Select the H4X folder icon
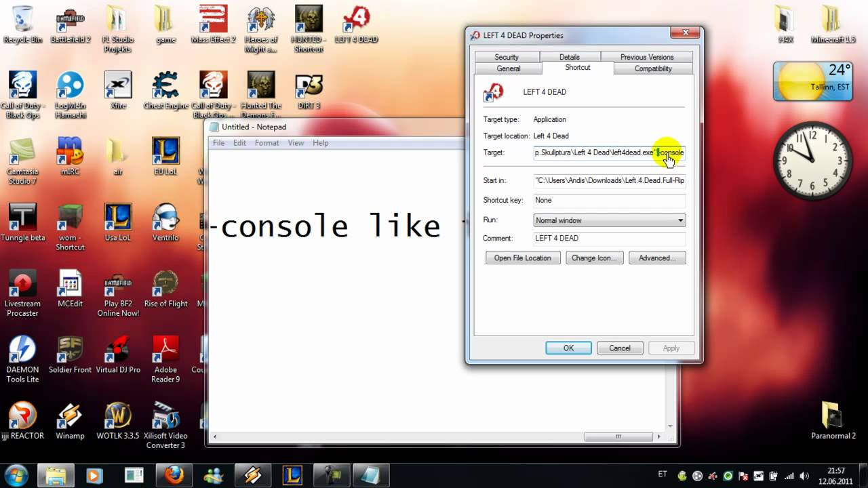 tap(785, 24)
